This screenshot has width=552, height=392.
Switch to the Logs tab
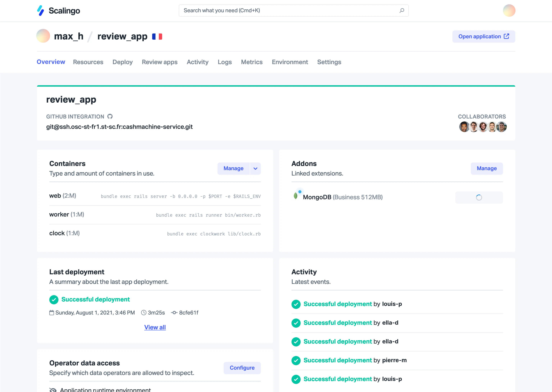224,62
